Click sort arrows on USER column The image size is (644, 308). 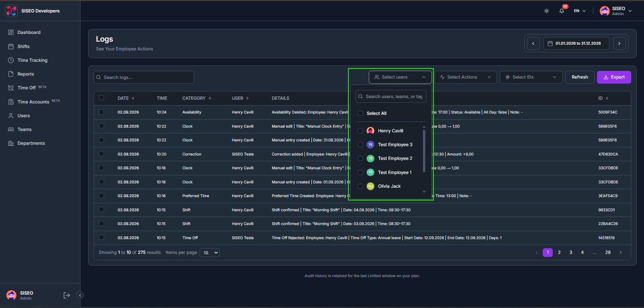click(x=248, y=98)
